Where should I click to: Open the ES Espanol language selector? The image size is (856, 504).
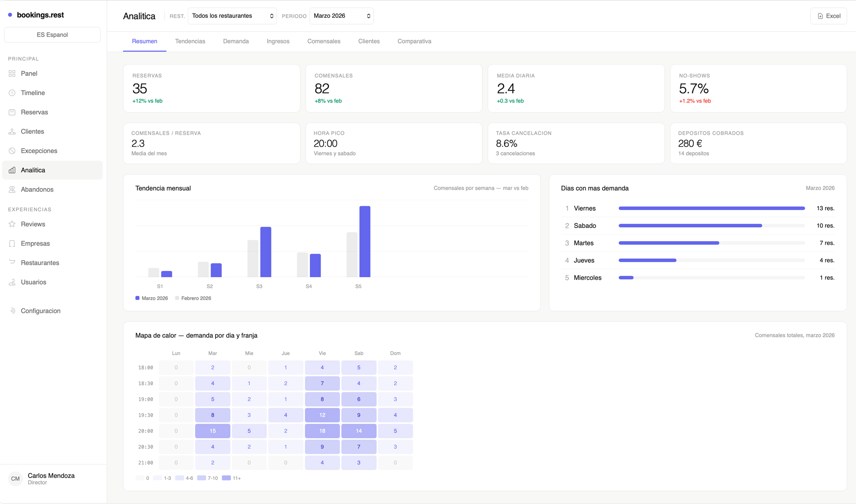(52, 35)
